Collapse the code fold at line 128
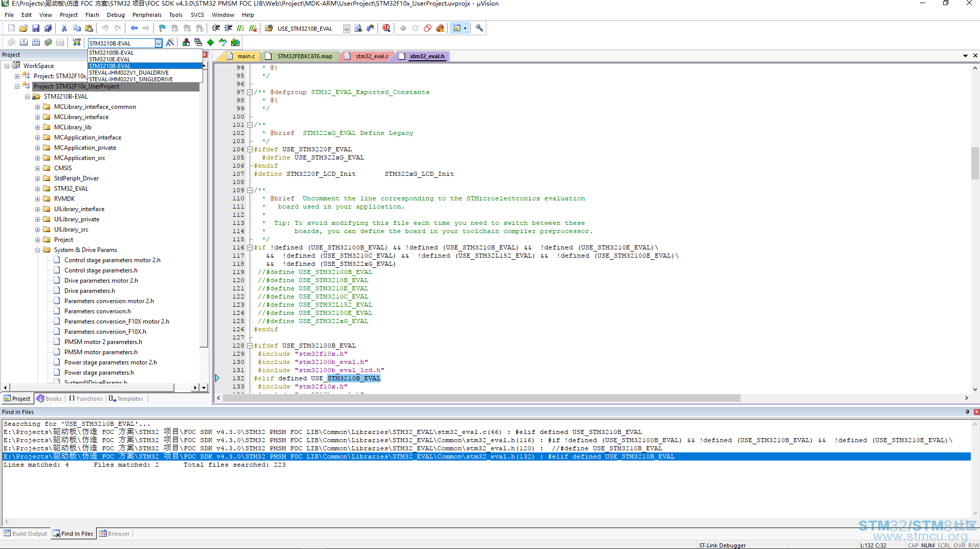Viewport: 980px width, 549px height. click(250, 346)
